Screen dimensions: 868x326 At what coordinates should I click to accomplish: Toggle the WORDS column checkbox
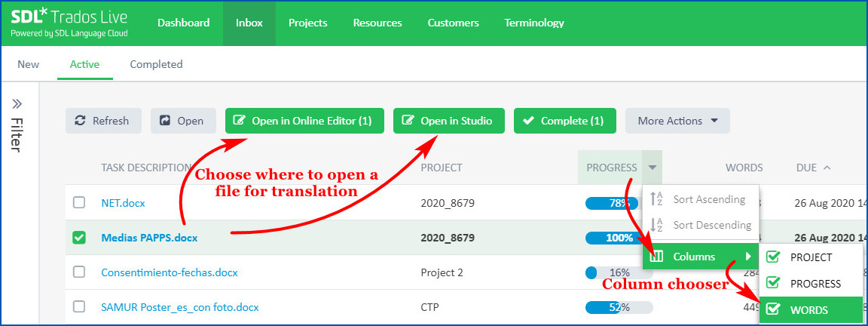click(772, 310)
